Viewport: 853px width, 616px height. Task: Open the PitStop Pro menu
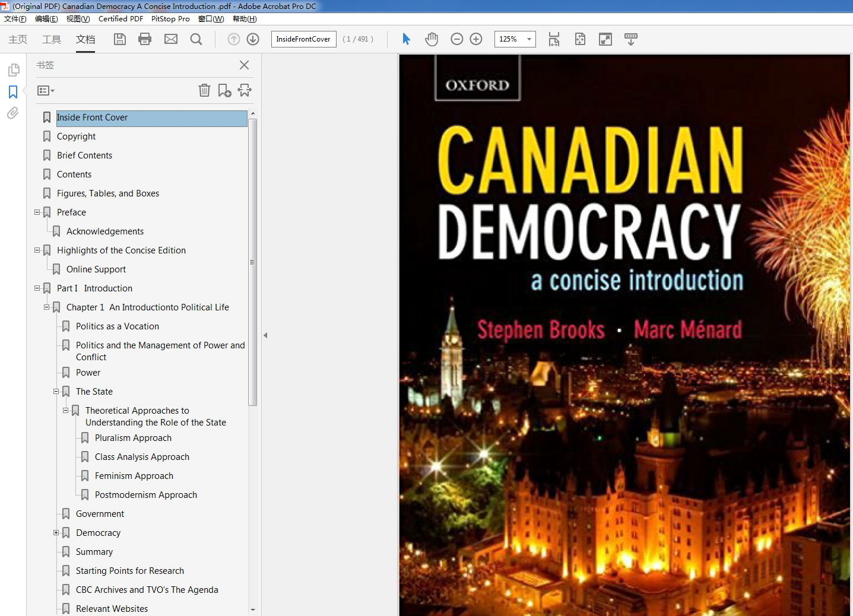170,19
